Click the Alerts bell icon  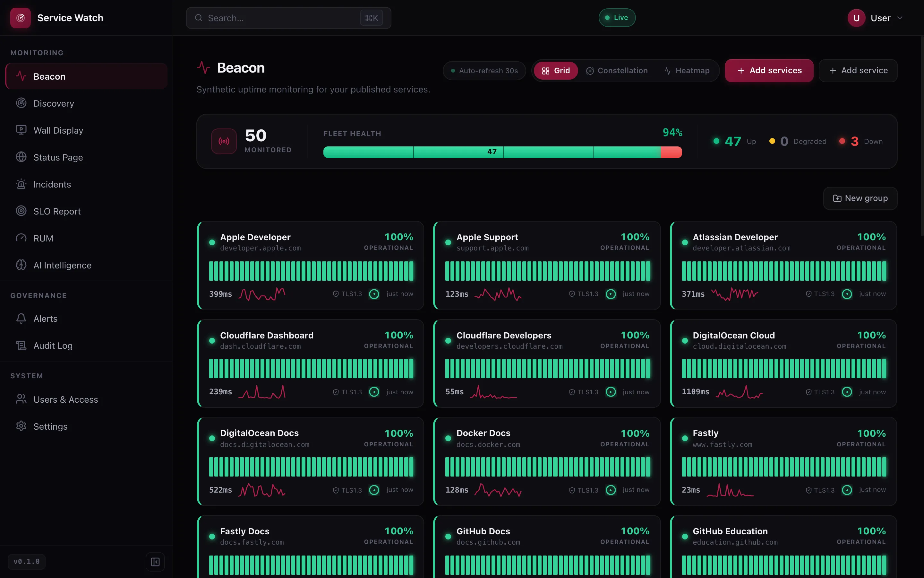pos(21,319)
